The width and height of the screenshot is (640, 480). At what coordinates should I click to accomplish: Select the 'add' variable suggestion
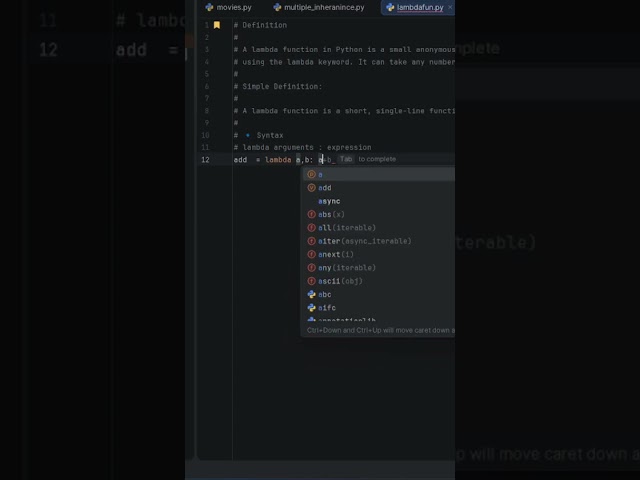point(379,188)
